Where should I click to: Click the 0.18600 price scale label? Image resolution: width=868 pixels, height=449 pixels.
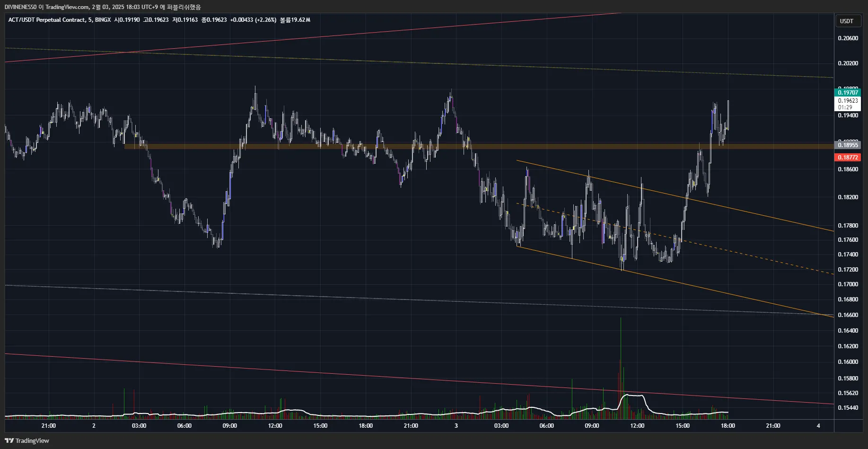point(848,169)
